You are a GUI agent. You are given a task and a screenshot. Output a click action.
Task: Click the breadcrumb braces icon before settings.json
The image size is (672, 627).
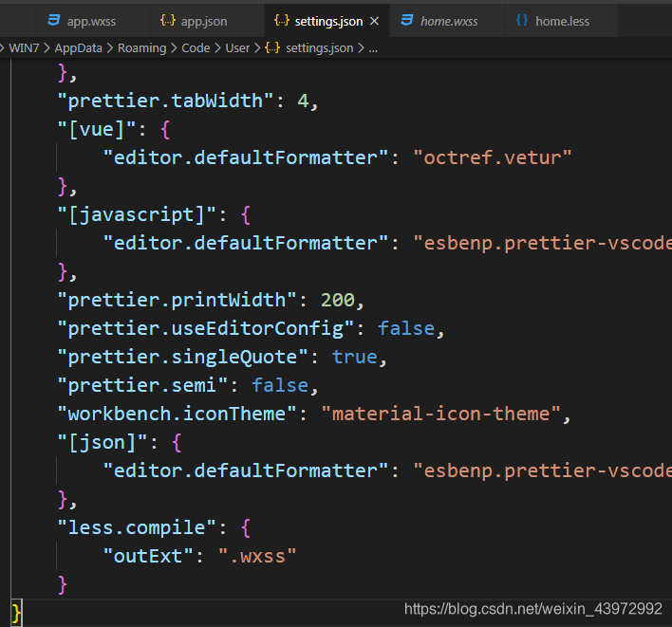pyautogui.click(x=272, y=47)
